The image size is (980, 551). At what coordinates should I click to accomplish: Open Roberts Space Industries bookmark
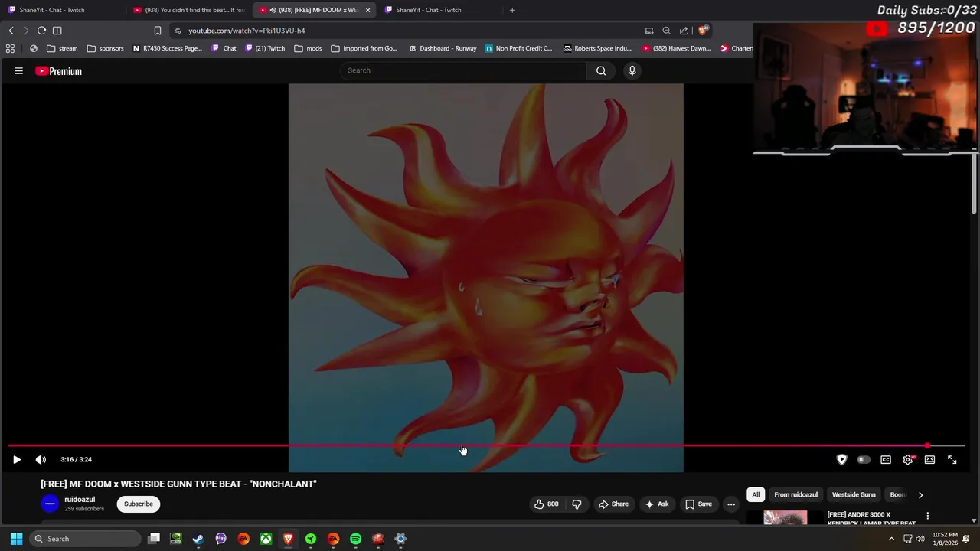(597, 48)
